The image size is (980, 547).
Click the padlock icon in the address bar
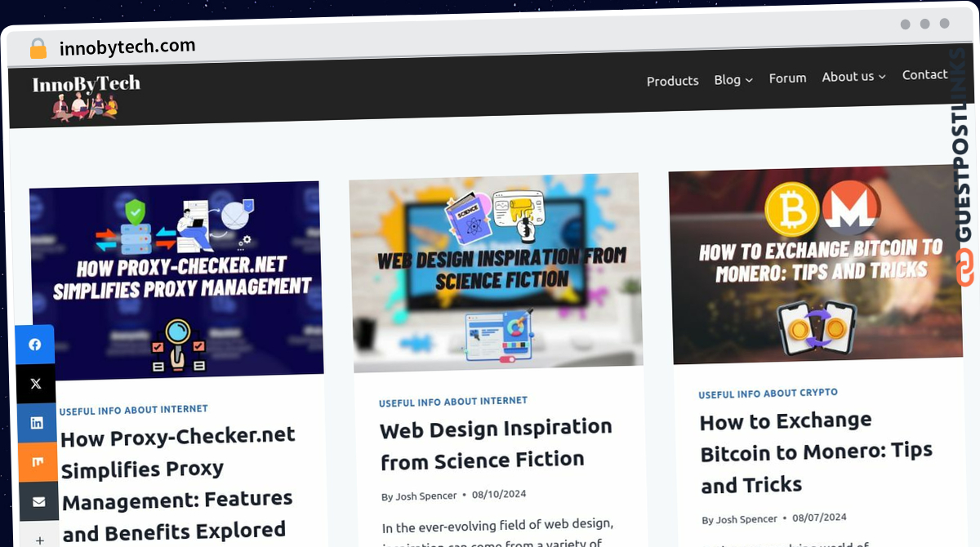click(x=38, y=49)
